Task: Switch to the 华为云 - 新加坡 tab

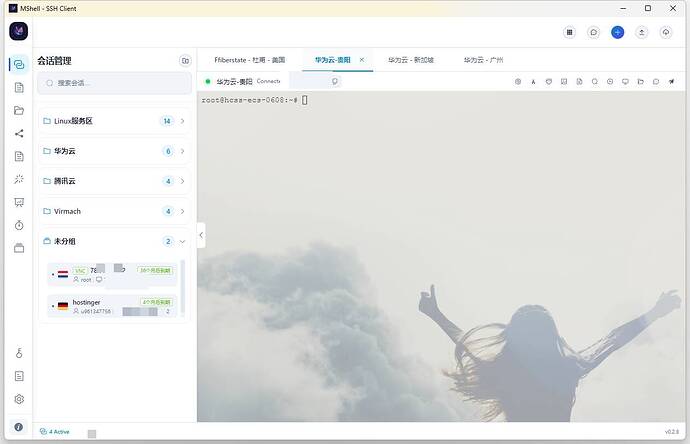Action: point(411,60)
